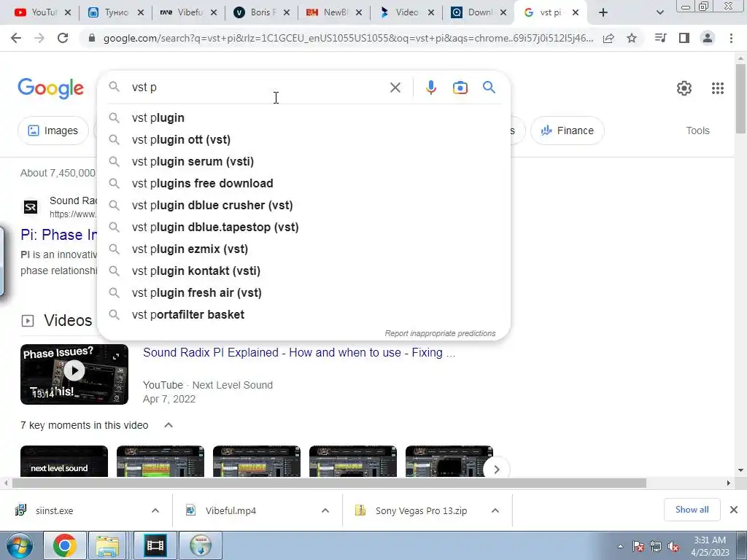
Task: Open Sound Radix PI Explained video link
Action: (299, 352)
